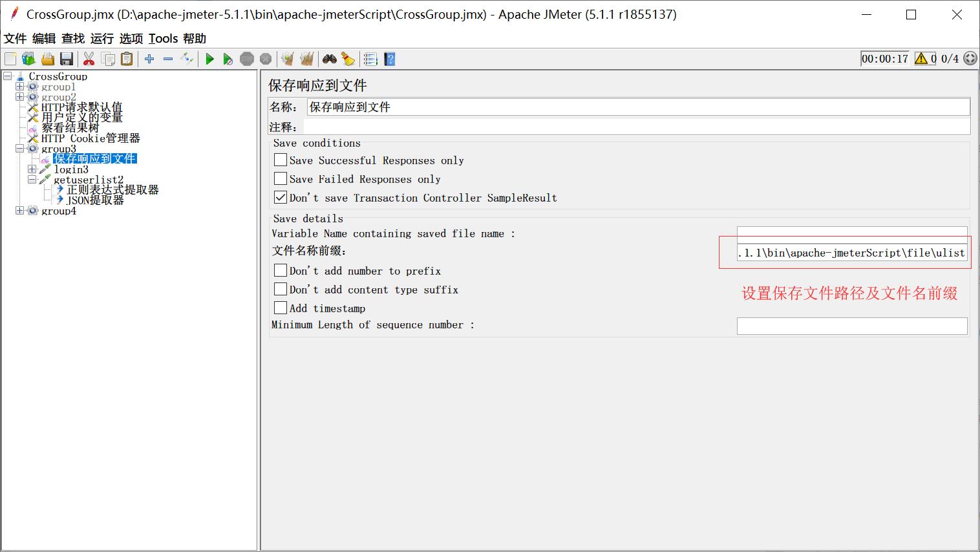This screenshot has width=980, height=552.
Task: Click the green Start test button
Action: (209, 59)
